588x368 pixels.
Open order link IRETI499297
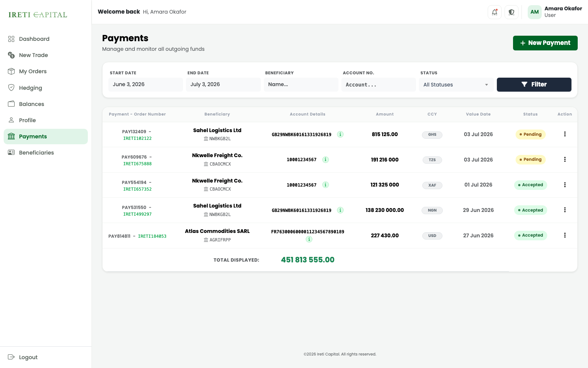click(x=137, y=214)
